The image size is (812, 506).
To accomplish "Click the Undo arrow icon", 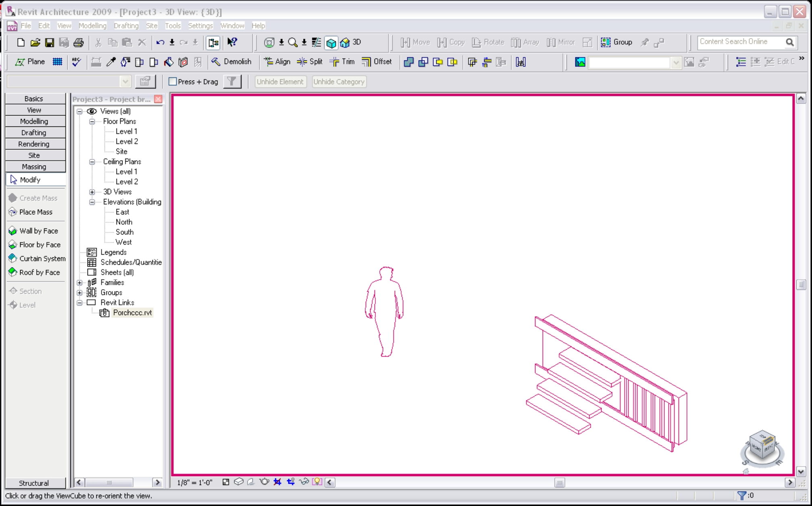I will [x=160, y=42].
